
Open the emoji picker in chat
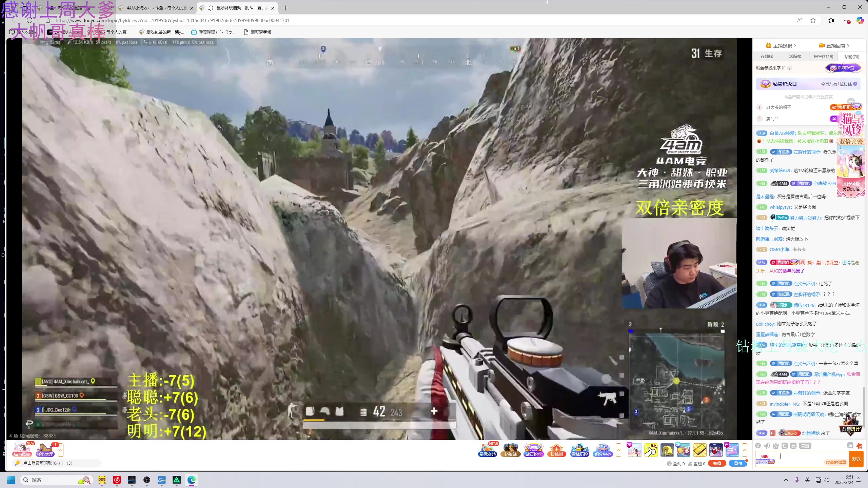(758, 446)
